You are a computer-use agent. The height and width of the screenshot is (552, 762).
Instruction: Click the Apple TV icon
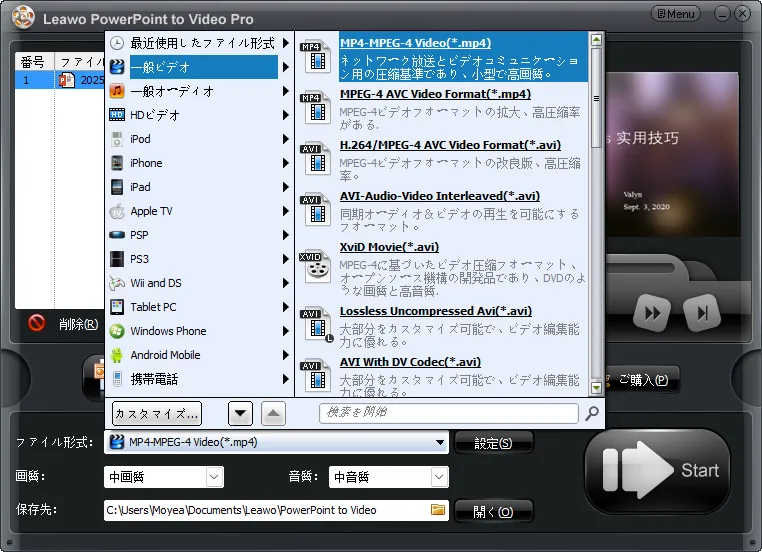117,211
